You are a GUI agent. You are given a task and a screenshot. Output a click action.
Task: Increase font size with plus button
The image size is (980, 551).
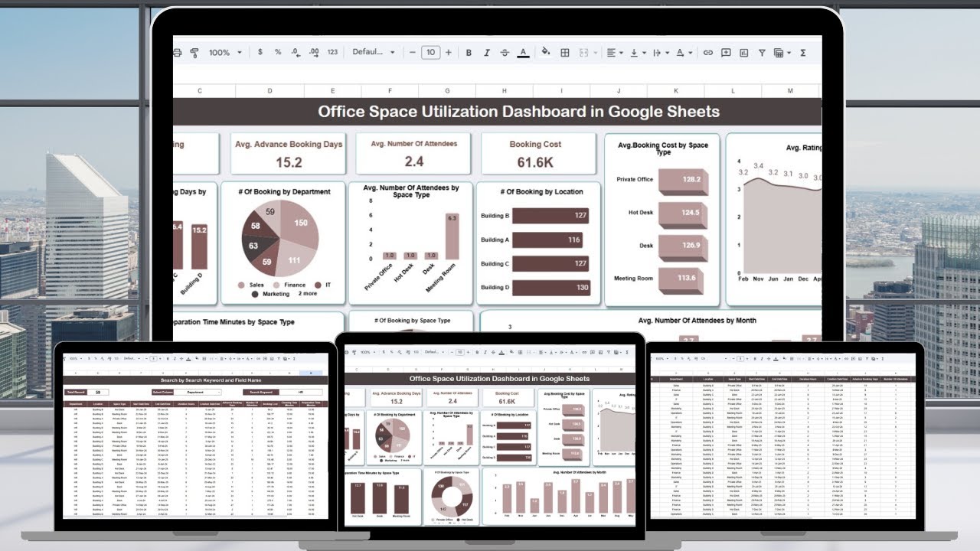(x=449, y=53)
